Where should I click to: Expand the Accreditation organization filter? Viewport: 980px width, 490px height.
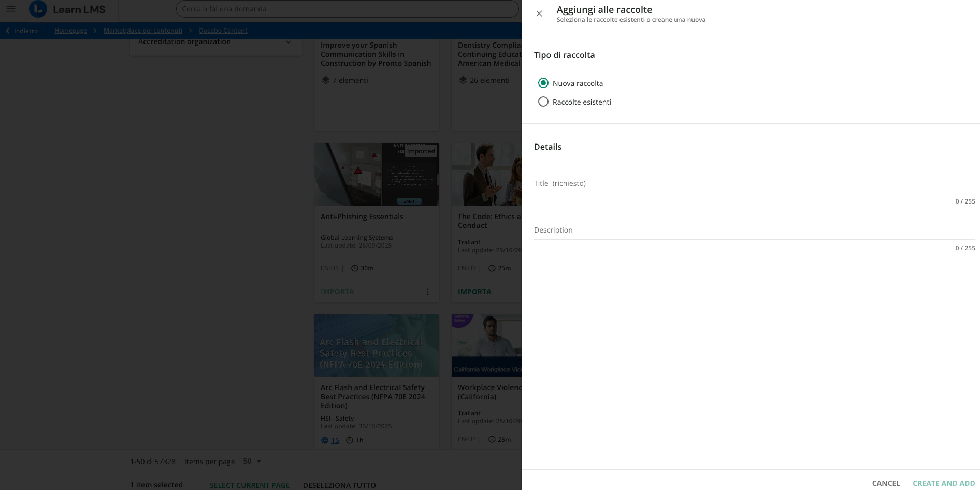[288, 42]
